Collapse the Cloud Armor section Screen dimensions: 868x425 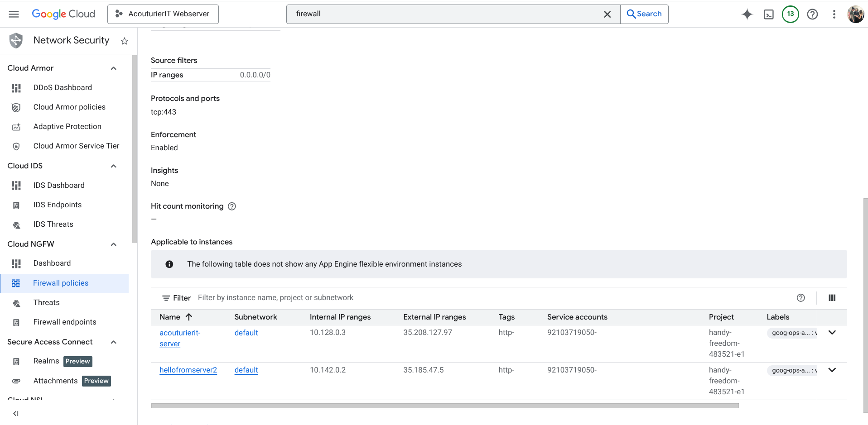click(114, 68)
